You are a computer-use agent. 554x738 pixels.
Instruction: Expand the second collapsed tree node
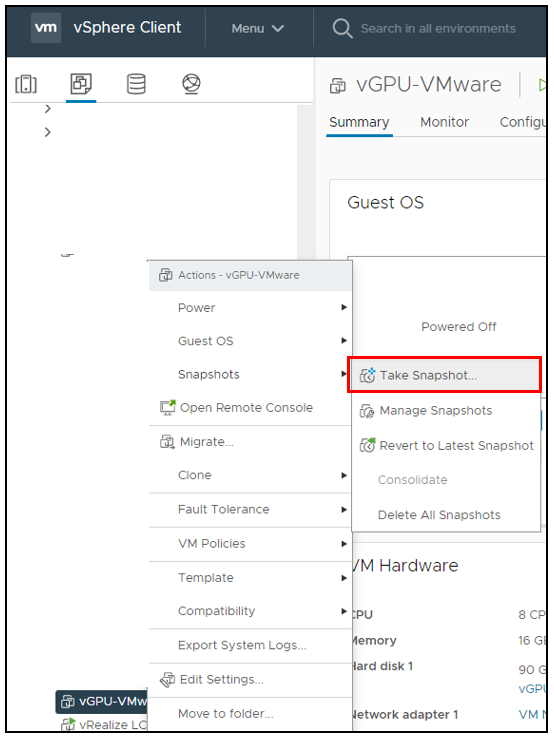click(x=47, y=132)
